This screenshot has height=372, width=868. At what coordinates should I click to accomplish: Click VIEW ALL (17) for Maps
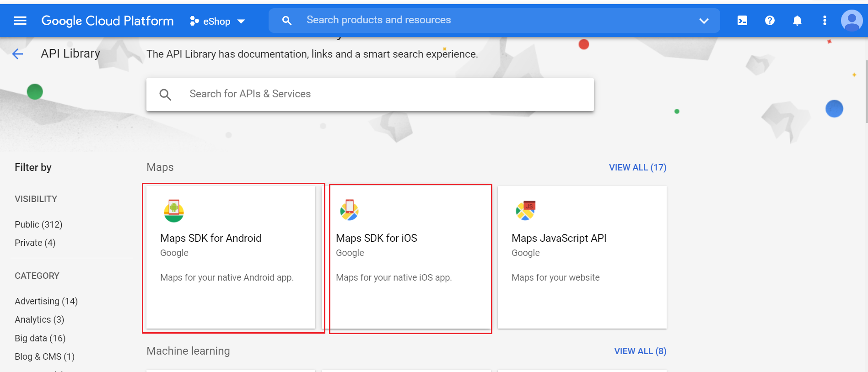[637, 167]
